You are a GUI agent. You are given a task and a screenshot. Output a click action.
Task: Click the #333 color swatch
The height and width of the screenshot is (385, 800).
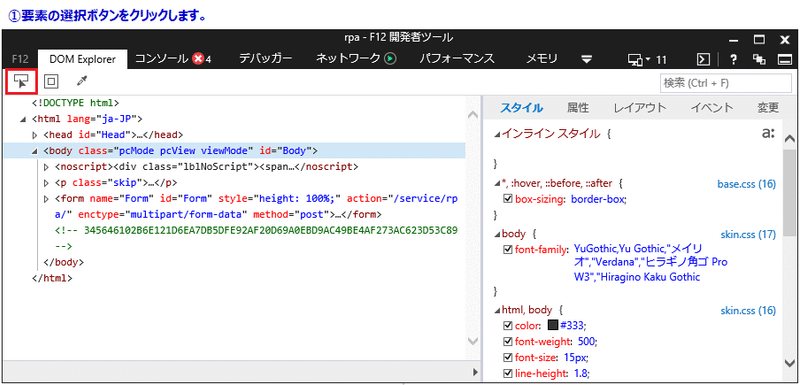(553, 325)
